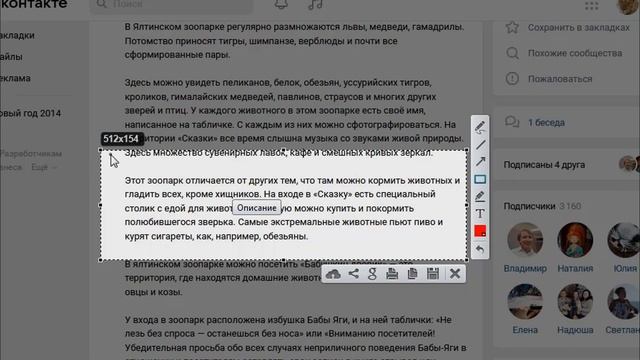This screenshot has width=640, height=360.
Task: Select the arrow drawing tool
Action: [480, 162]
